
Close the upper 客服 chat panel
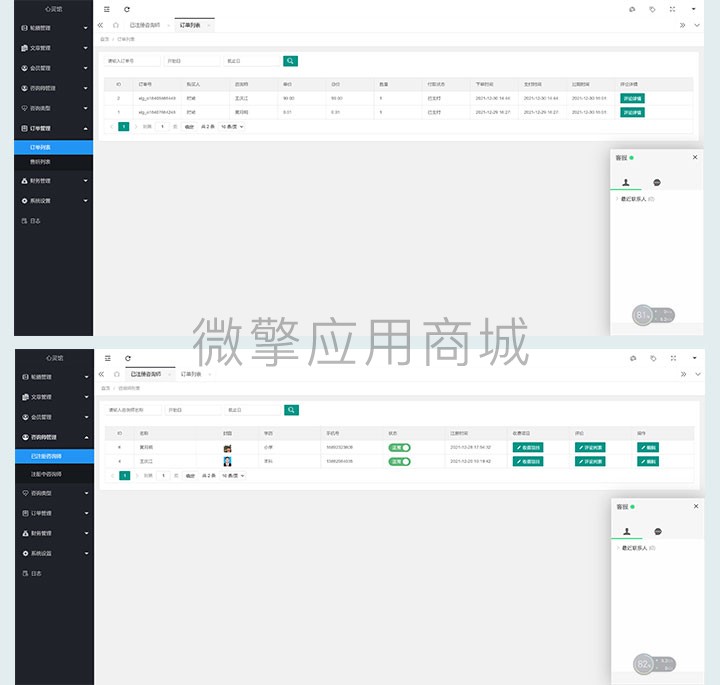pyautogui.click(x=695, y=157)
